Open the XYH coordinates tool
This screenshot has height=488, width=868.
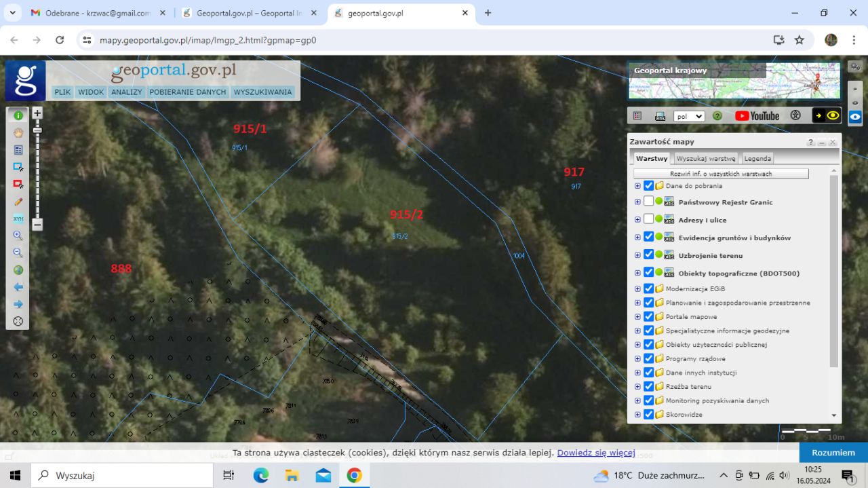[18, 219]
